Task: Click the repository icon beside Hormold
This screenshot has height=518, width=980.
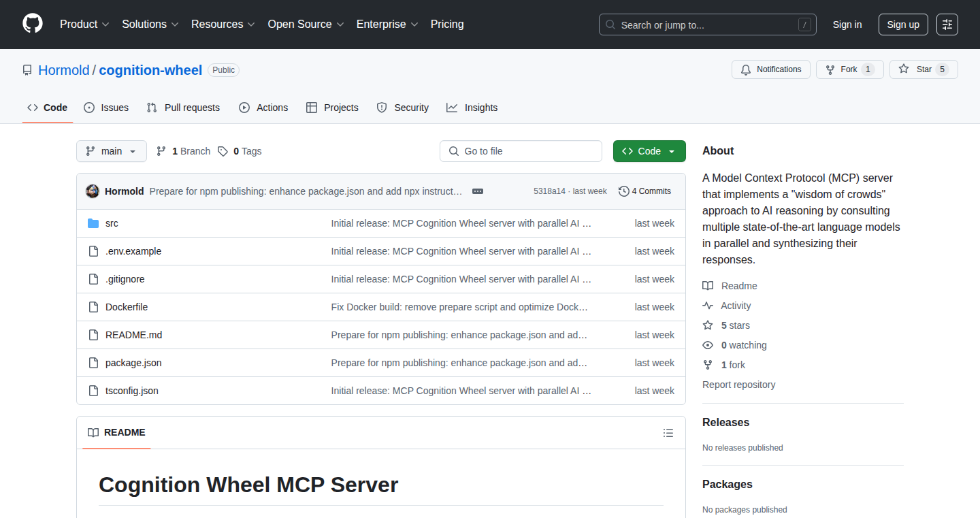Action: (27, 70)
